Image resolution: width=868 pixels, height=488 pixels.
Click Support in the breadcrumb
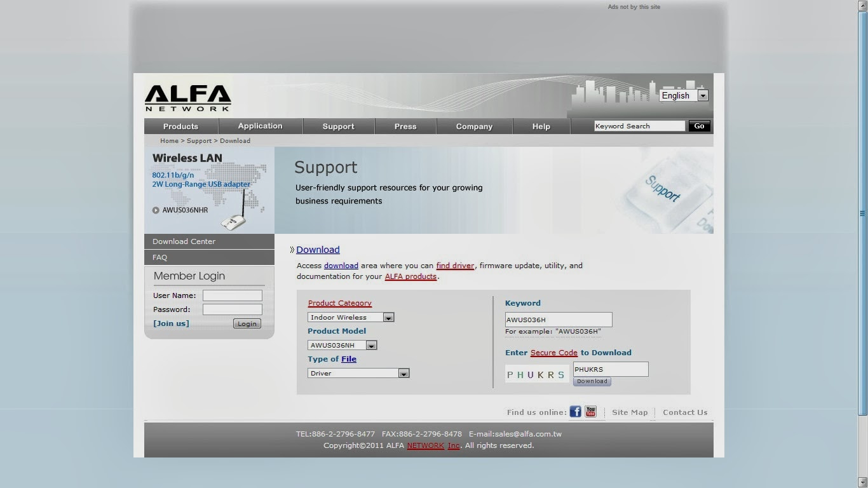199,141
